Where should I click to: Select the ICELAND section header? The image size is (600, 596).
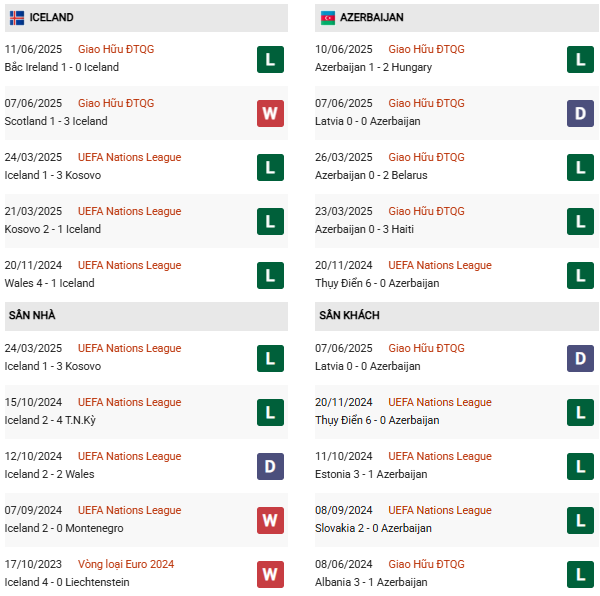tap(52, 17)
